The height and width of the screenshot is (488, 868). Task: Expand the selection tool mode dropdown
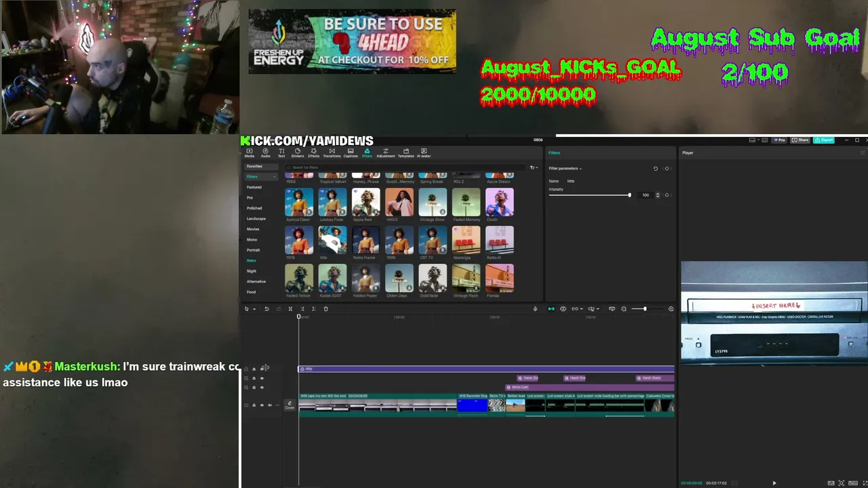tap(254, 309)
